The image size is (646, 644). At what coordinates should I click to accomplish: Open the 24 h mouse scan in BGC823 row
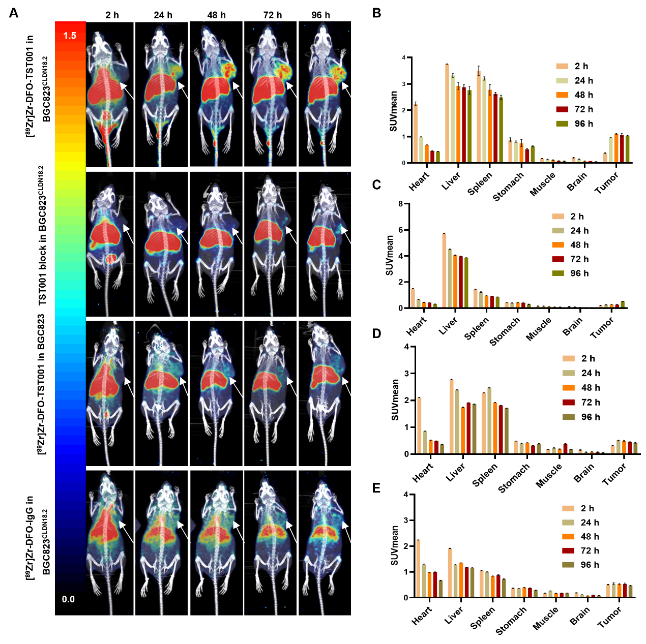click(x=162, y=393)
